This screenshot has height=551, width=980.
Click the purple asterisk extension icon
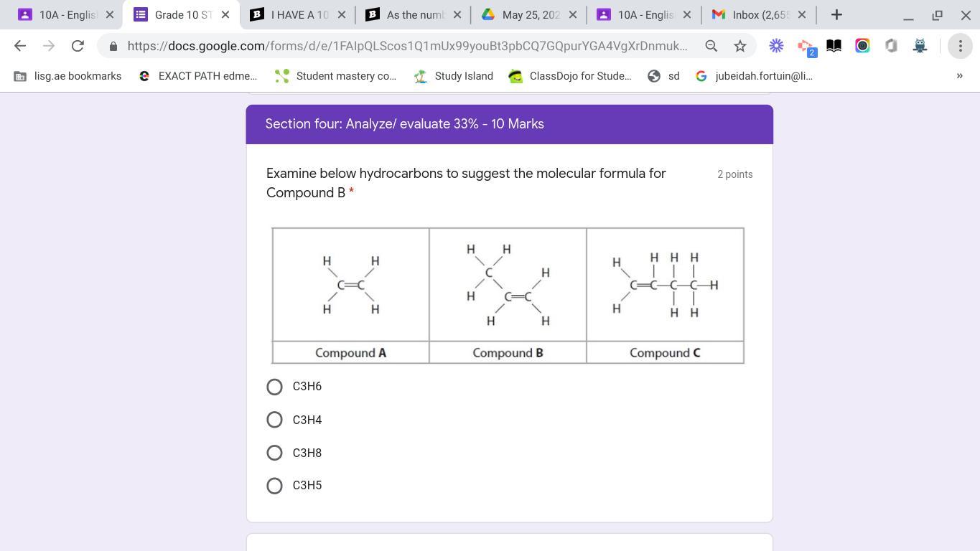pyautogui.click(x=776, y=46)
